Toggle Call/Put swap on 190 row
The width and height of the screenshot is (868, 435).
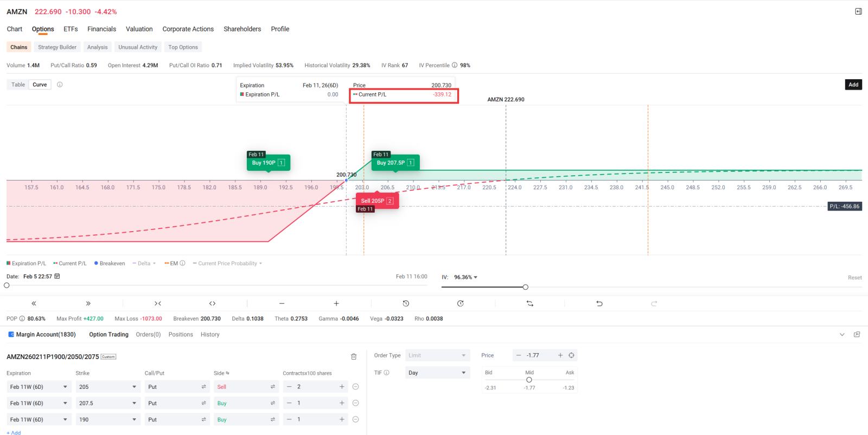click(204, 419)
